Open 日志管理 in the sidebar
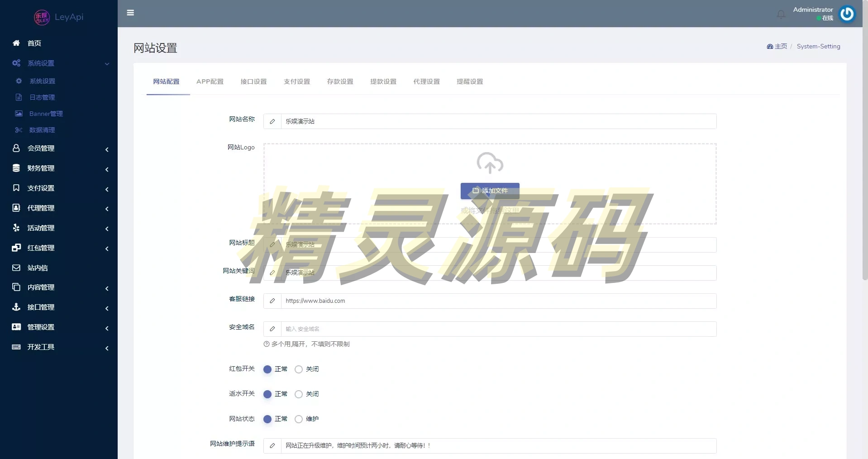Viewport: 868px width, 459px height. tap(42, 97)
